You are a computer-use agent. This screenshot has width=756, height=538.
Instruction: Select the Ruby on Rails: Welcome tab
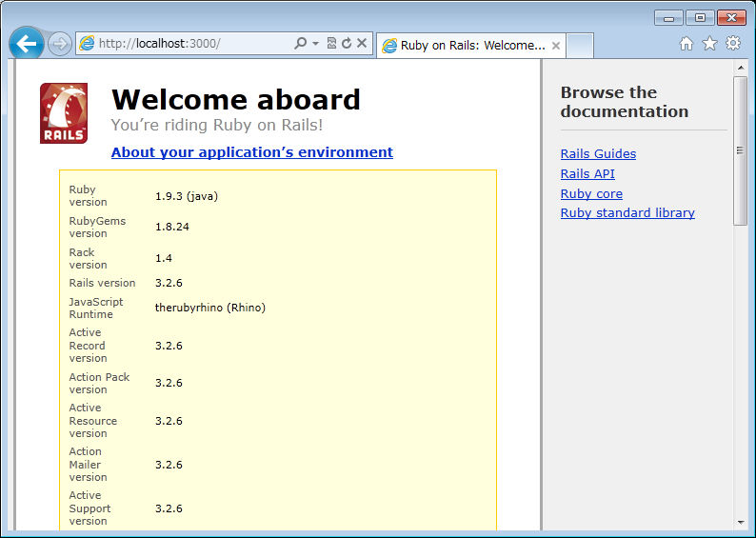(470, 46)
